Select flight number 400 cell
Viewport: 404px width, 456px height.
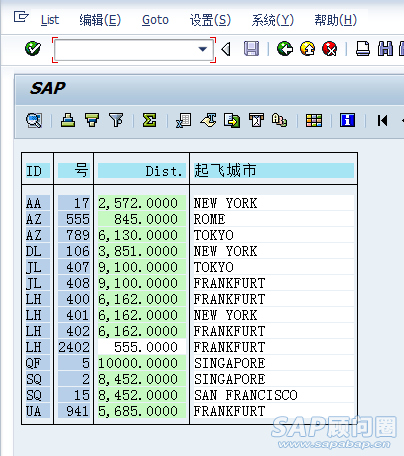74,299
